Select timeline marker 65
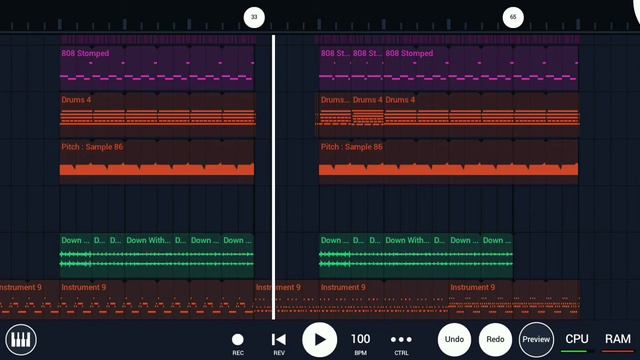Image resolution: width=640 pixels, height=360 pixels. click(x=513, y=17)
